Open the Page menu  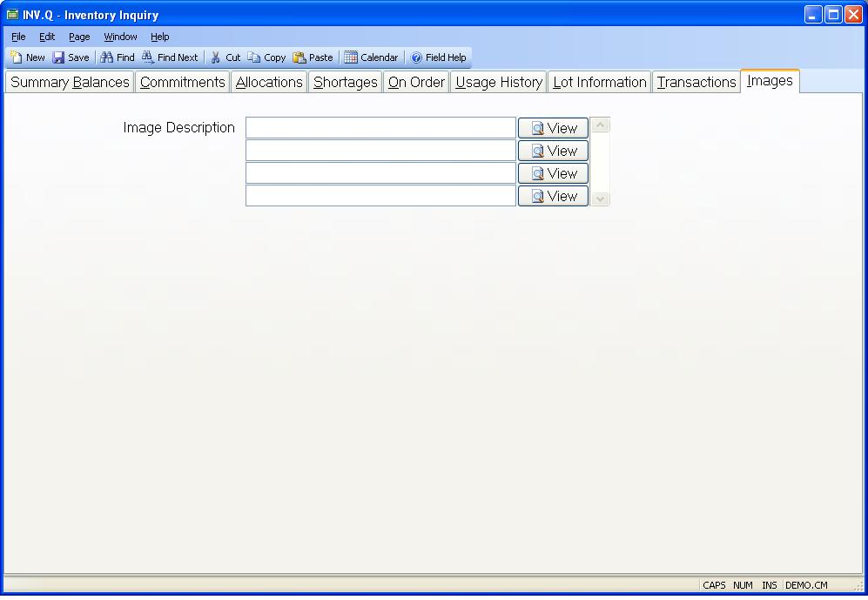click(x=79, y=37)
